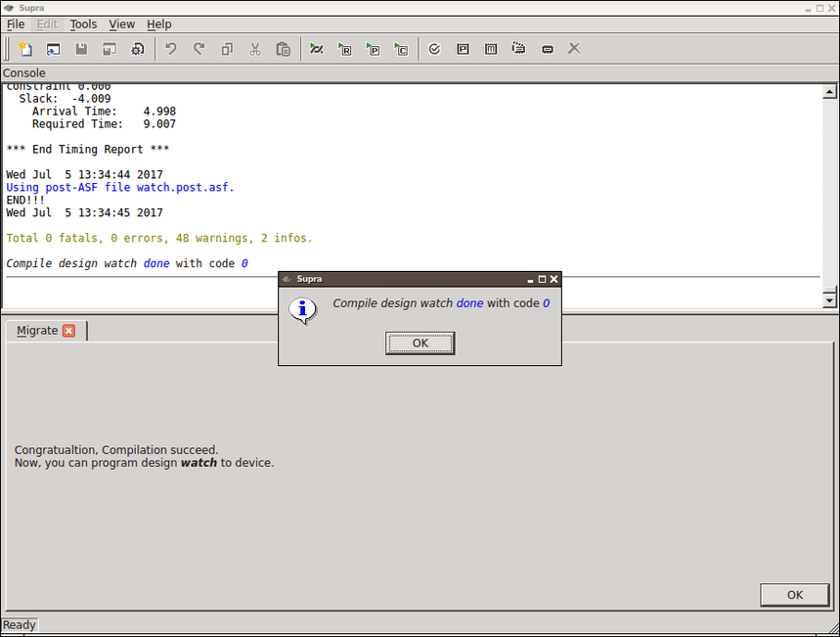Viewport: 840px width, 637px height.
Task: Open the Tools menu
Action: coord(83,24)
